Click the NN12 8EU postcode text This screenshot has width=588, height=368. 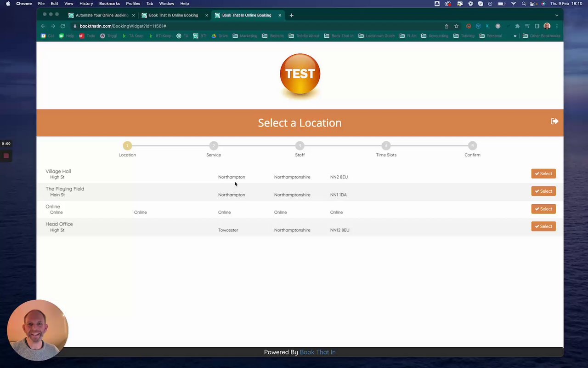[340, 230]
